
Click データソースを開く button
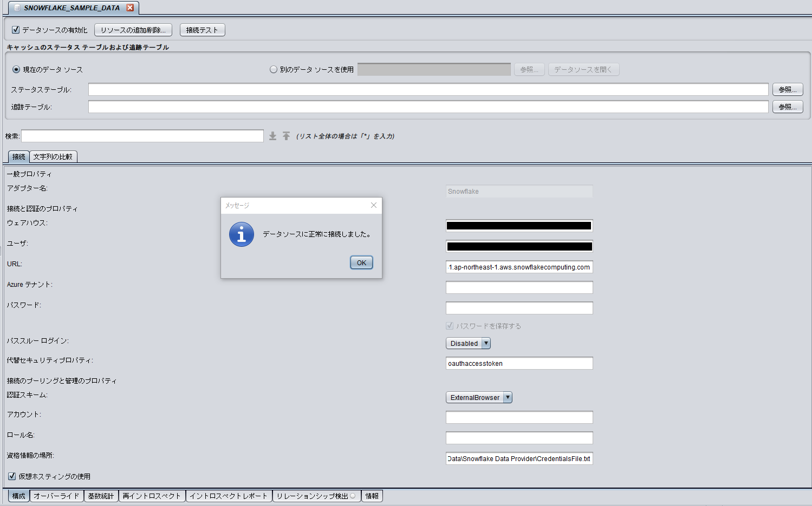(x=583, y=69)
